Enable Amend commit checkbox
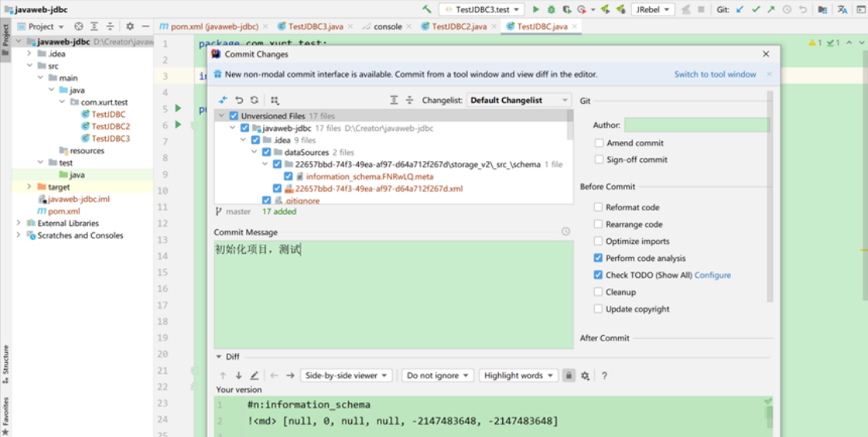868x437 pixels. (599, 143)
